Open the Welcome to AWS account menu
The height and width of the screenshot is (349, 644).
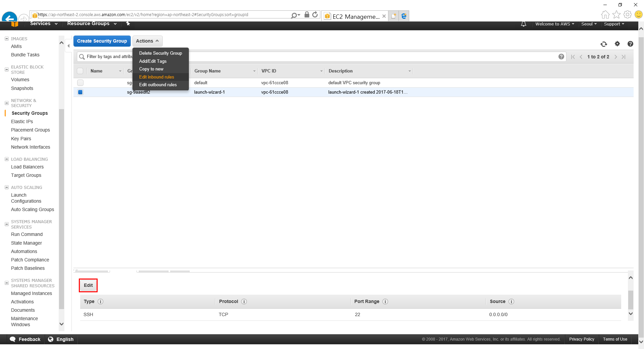pyautogui.click(x=555, y=24)
